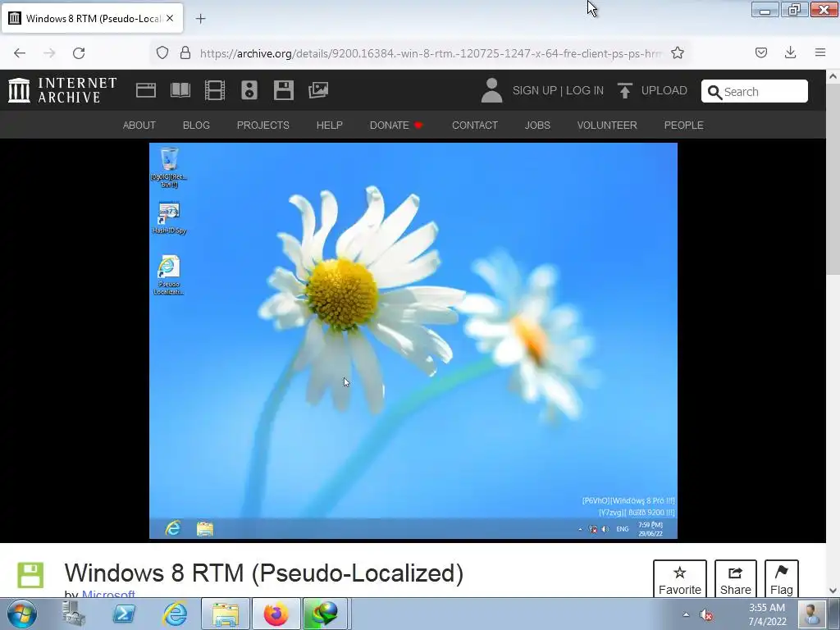This screenshot has height=630, width=840.
Task: Click the Flag button
Action: coord(782,580)
